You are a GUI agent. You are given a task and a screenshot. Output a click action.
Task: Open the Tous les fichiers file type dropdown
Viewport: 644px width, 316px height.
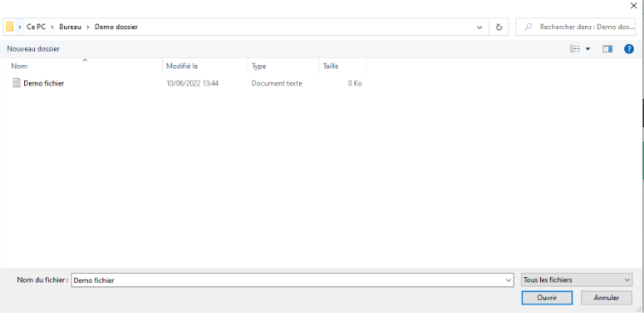click(x=577, y=280)
